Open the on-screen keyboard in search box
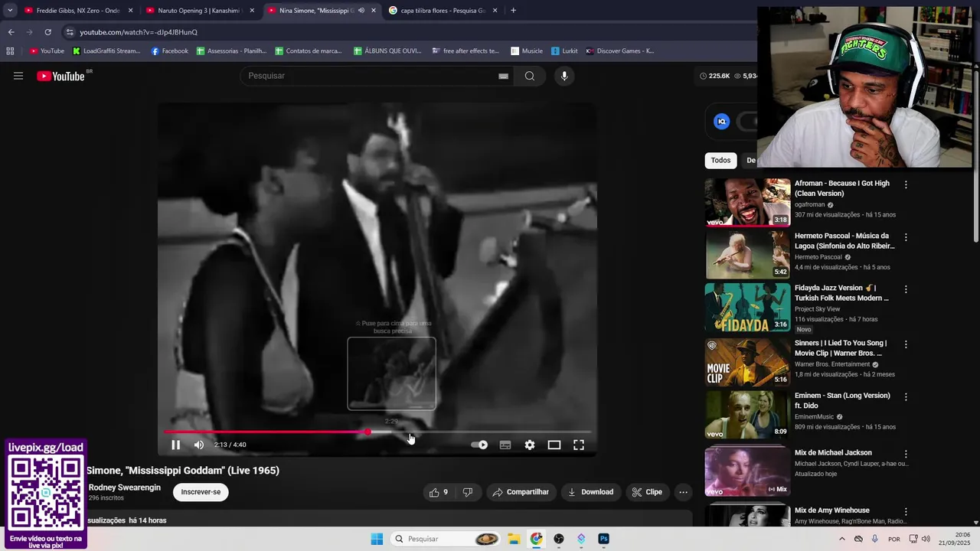 click(x=503, y=76)
